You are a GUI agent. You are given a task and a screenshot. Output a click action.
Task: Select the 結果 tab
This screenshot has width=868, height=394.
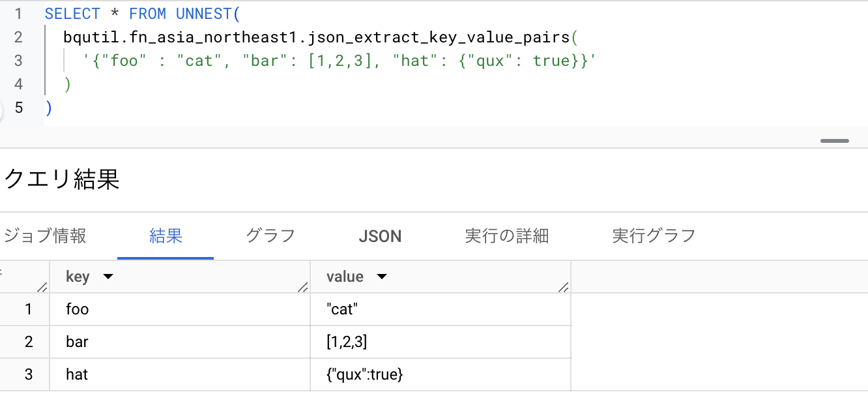pyautogui.click(x=166, y=235)
